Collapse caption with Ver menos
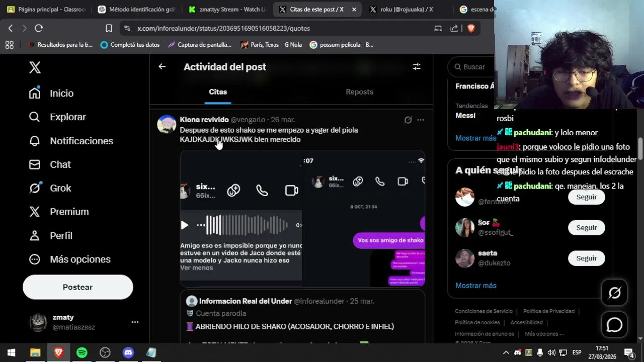 pyautogui.click(x=196, y=268)
